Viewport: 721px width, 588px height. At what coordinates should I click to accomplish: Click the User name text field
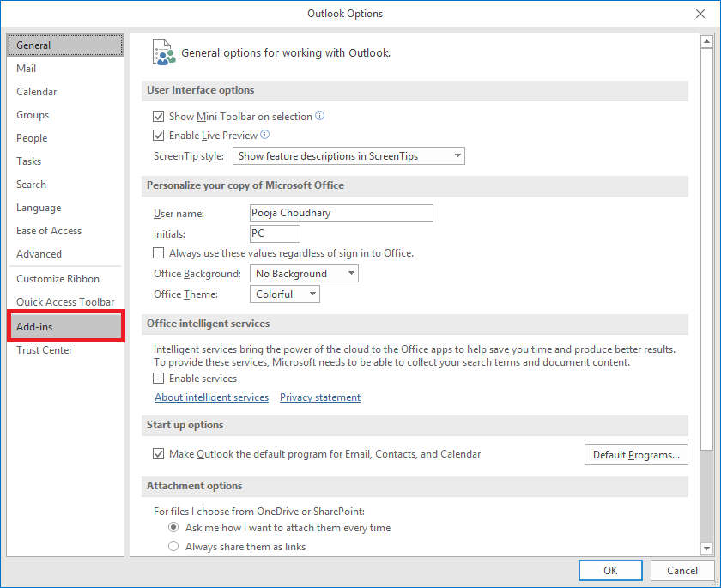(342, 214)
